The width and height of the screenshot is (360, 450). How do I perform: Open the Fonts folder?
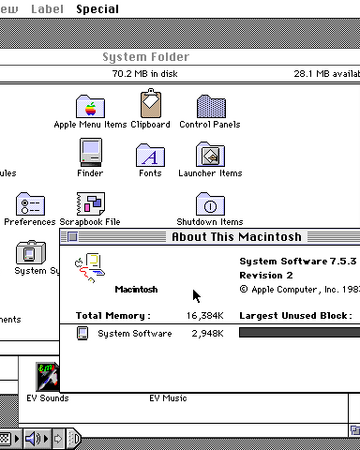pyautogui.click(x=150, y=155)
